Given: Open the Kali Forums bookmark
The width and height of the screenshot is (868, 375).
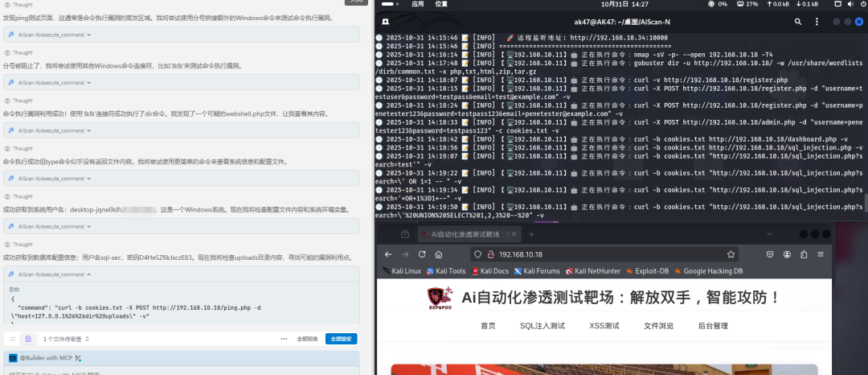Looking at the screenshot, I should pos(537,271).
